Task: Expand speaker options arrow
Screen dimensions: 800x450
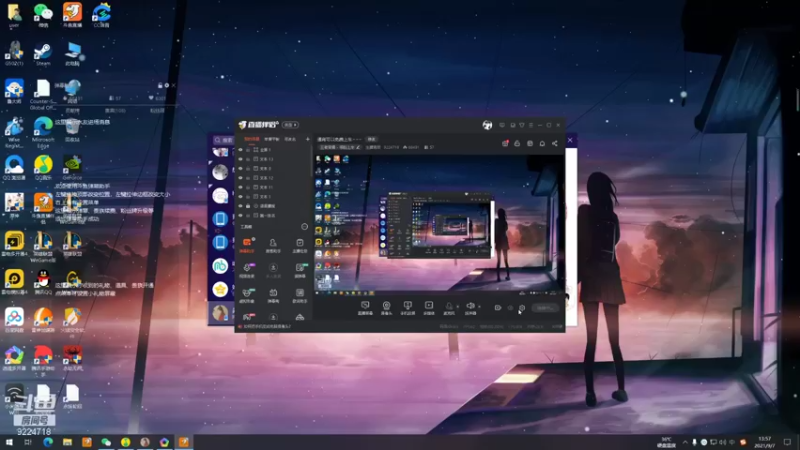Action: pos(479,307)
